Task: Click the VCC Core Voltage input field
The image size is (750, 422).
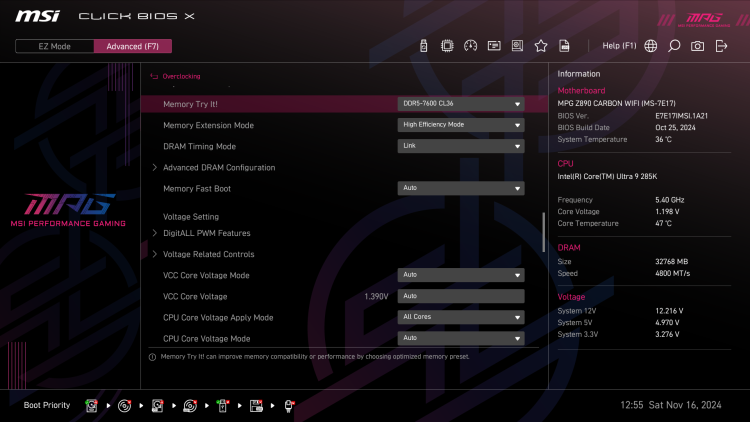Action: [461, 296]
